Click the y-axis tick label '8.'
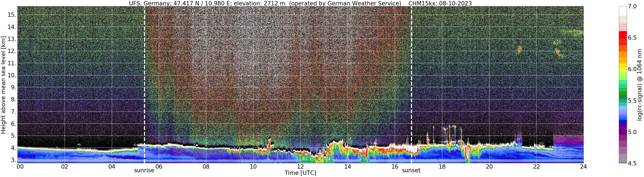This screenshot has height=177, width=644. pos(14,100)
